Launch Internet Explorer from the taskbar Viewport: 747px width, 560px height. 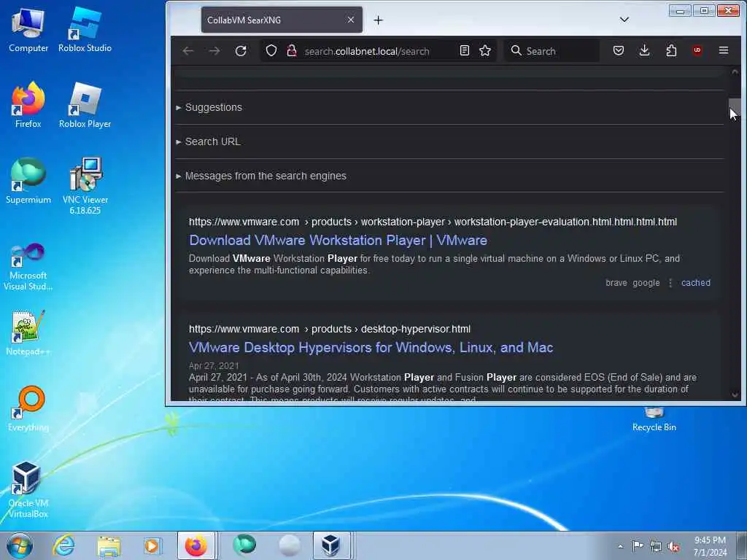pos(63,545)
